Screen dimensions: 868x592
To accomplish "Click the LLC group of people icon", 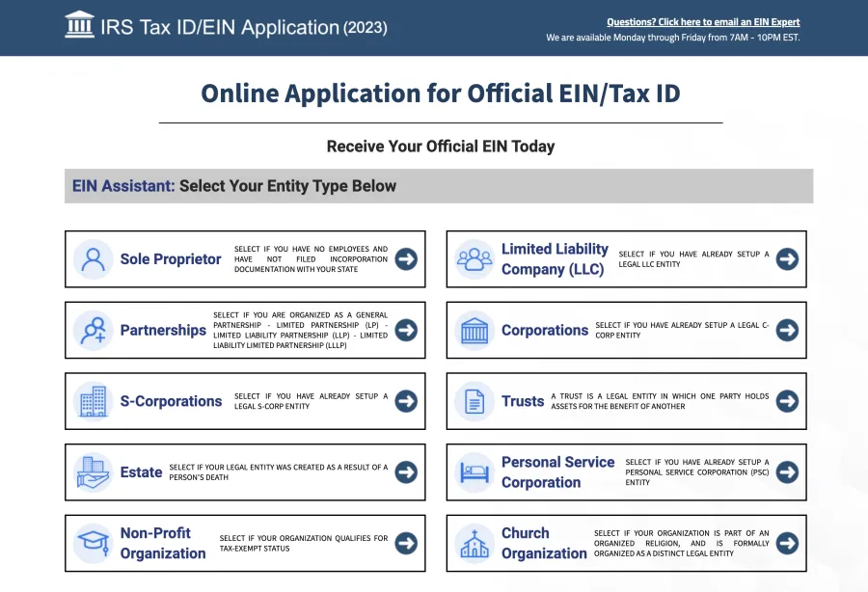I will (475, 259).
